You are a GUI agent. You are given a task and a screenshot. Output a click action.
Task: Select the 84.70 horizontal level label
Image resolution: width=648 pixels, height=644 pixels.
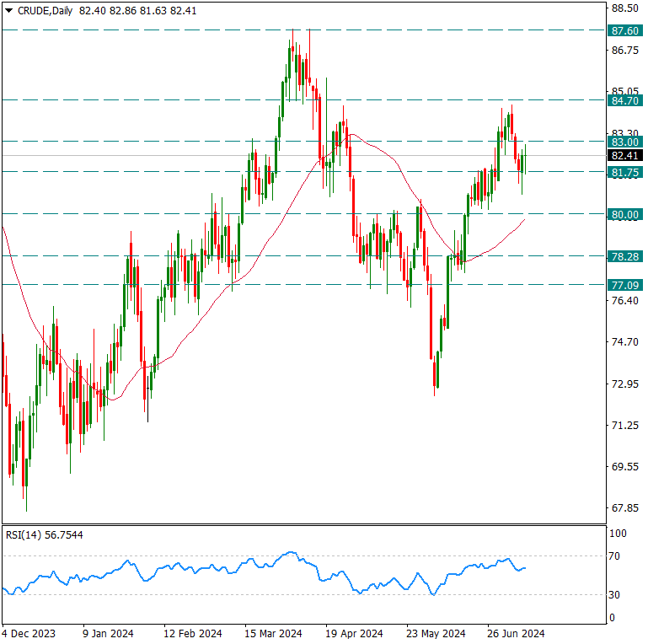click(625, 100)
